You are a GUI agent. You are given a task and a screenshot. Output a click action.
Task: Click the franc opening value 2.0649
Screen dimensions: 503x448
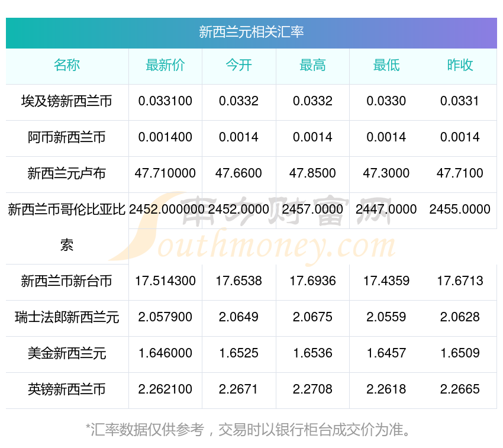tap(238, 317)
